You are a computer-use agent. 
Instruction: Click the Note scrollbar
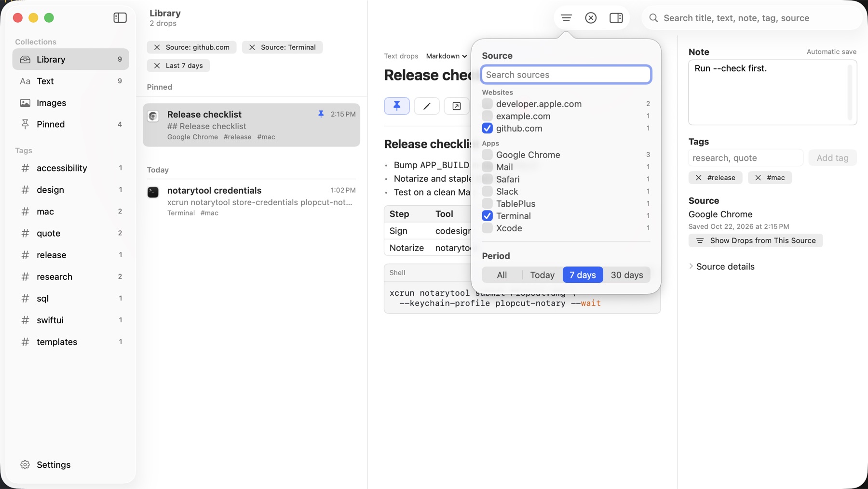pyautogui.click(x=850, y=93)
